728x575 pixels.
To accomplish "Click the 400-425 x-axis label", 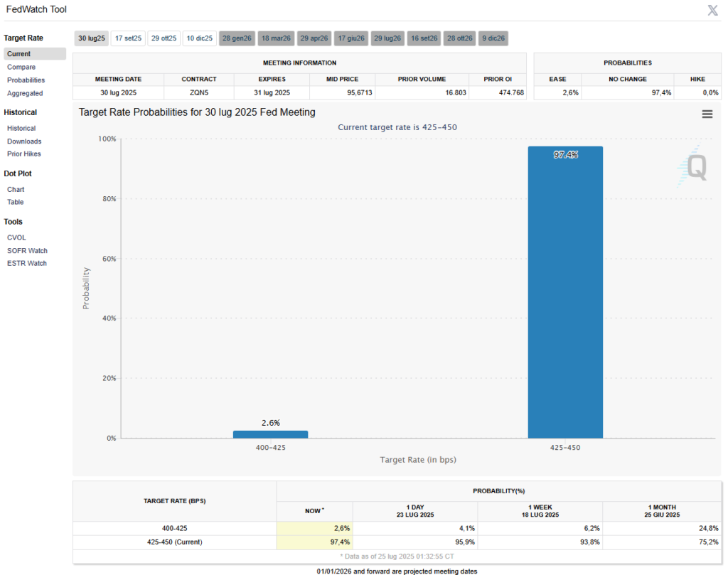I will (271, 448).
